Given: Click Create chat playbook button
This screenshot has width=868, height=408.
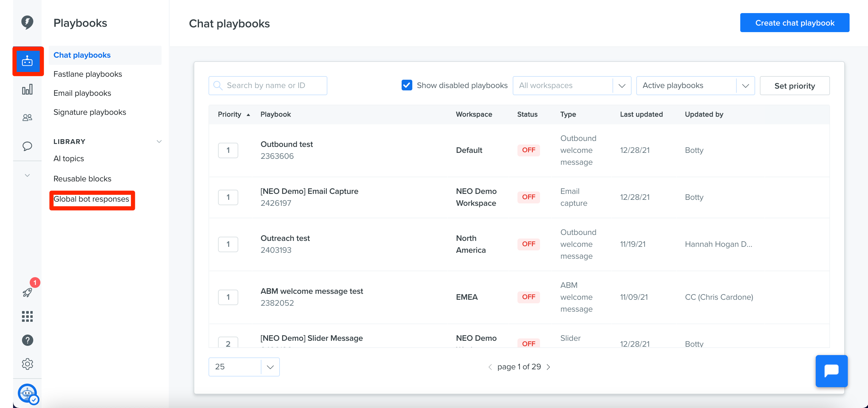Looking at the screenshot, I should [795, 23].
